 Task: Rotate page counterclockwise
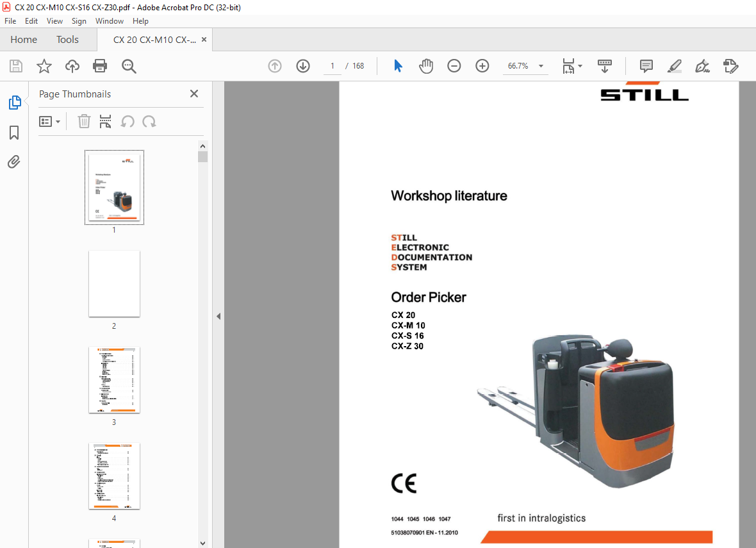[127, 121]
